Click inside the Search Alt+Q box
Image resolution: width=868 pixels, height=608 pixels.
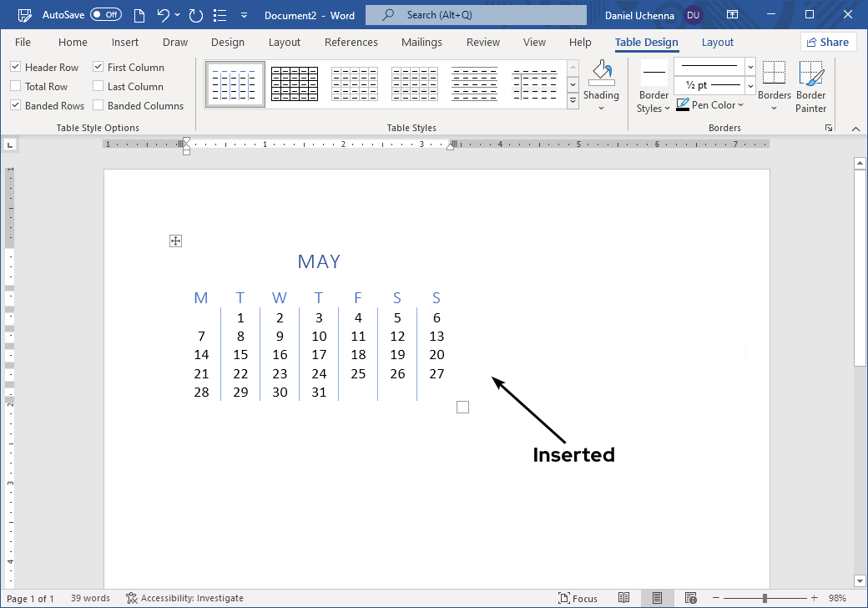(x=476, y=14)
